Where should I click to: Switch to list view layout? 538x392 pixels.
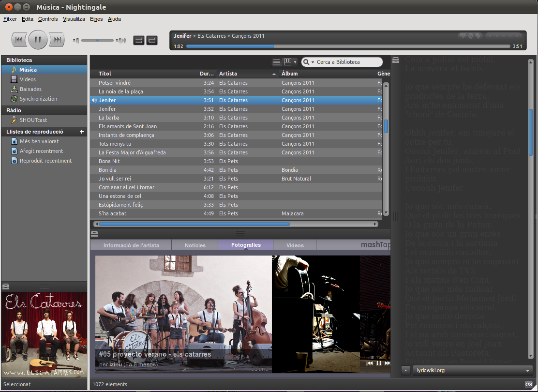point(277,62)
